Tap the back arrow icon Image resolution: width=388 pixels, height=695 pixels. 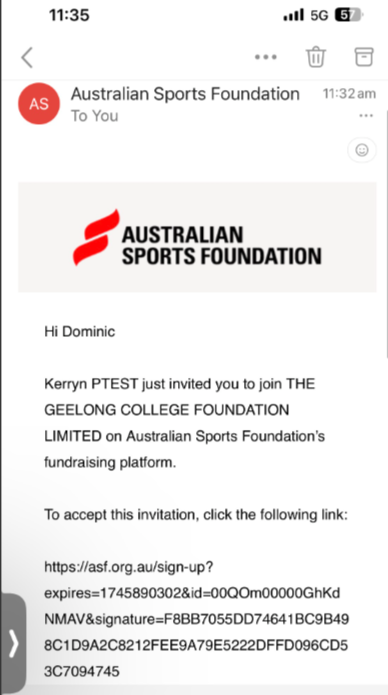[x=27, y=58]
